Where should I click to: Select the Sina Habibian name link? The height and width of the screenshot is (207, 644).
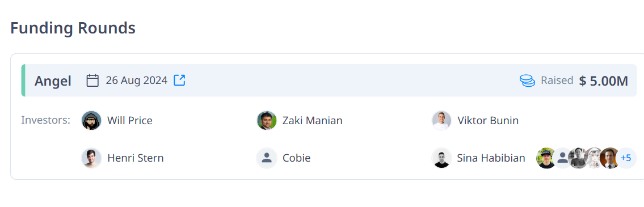(x=491, y=158)
